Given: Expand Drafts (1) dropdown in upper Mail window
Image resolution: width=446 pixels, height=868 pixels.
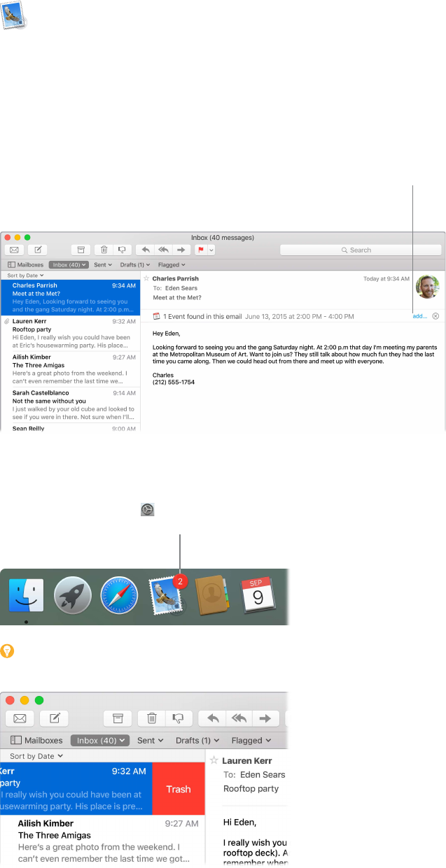Looking at the screenshot, I should 136,265.
